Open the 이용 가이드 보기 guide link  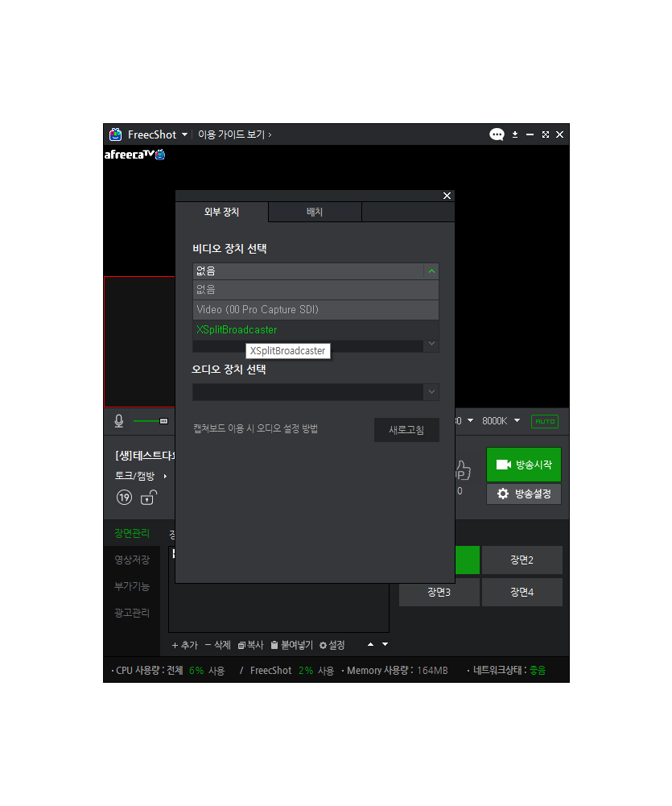pos(235,134)
